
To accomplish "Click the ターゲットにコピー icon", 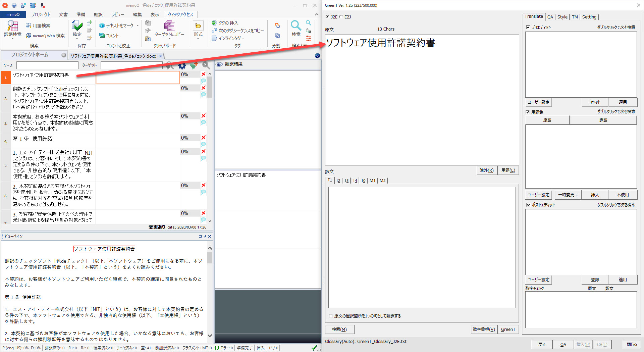I will click(x=169, y=26).
